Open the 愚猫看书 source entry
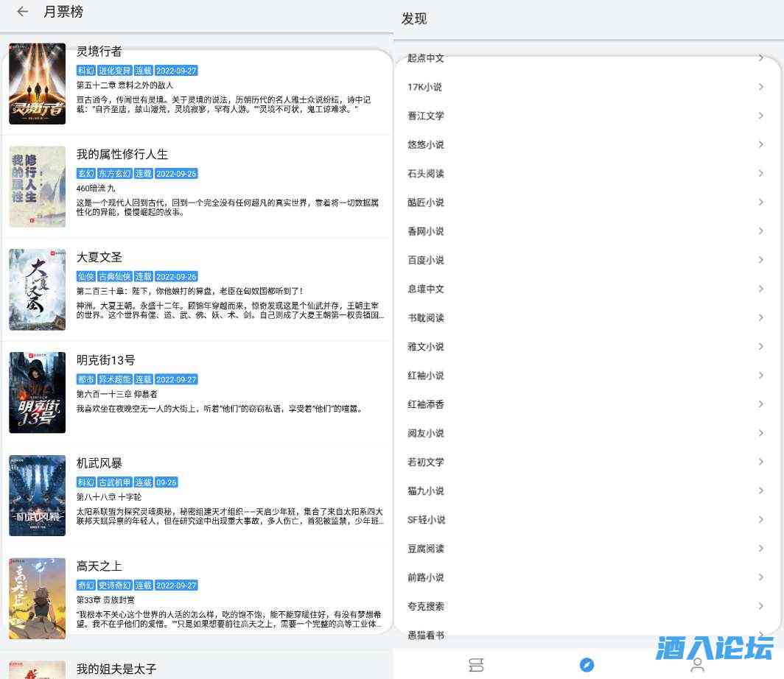 587,635
